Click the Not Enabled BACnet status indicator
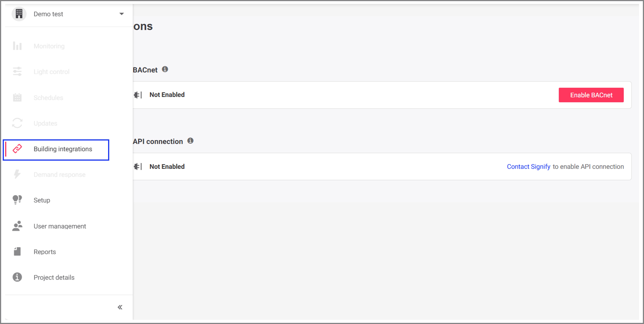This screenshot has height=324, width=644. [167, 95]
